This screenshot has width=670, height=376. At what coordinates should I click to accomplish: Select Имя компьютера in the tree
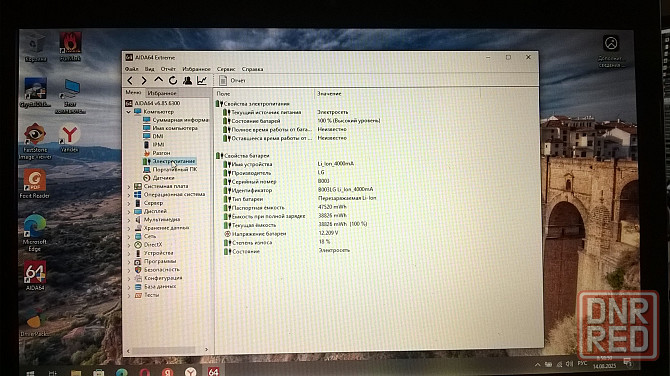click(x=170, y=128)
